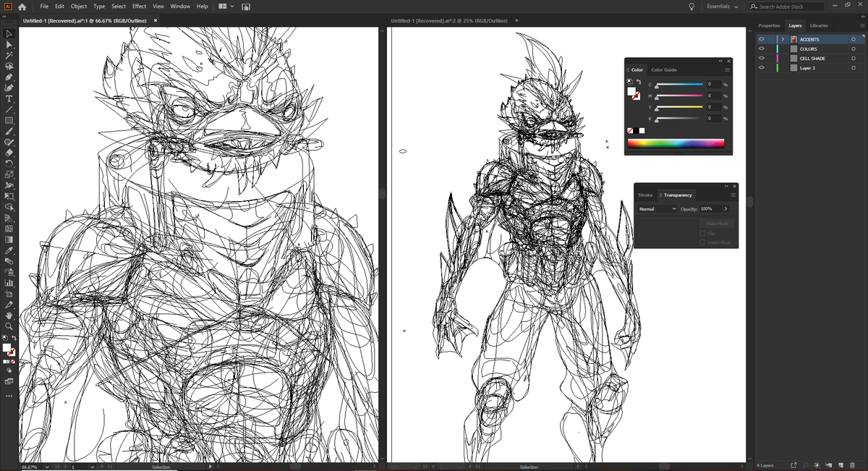Activate the 25% document tab

point(448,20)
